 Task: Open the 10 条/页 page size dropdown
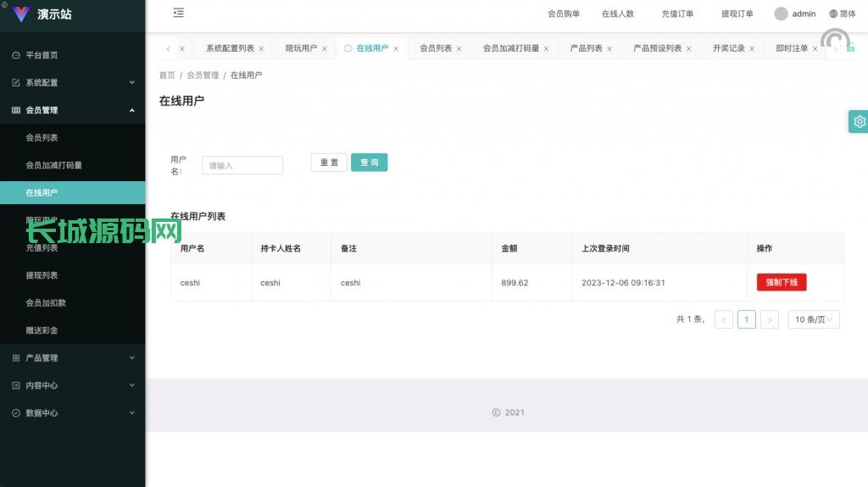(814, 319)
